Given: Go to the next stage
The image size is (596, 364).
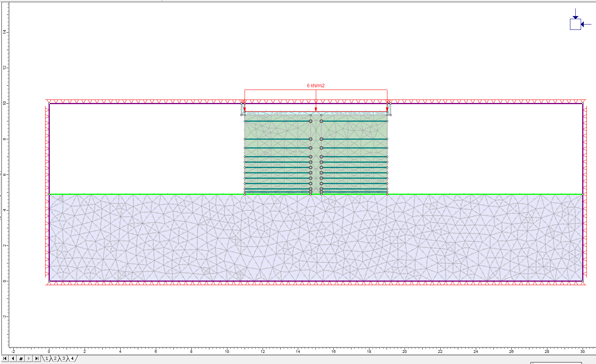Looking at the screenshot, I should (29, 359).
